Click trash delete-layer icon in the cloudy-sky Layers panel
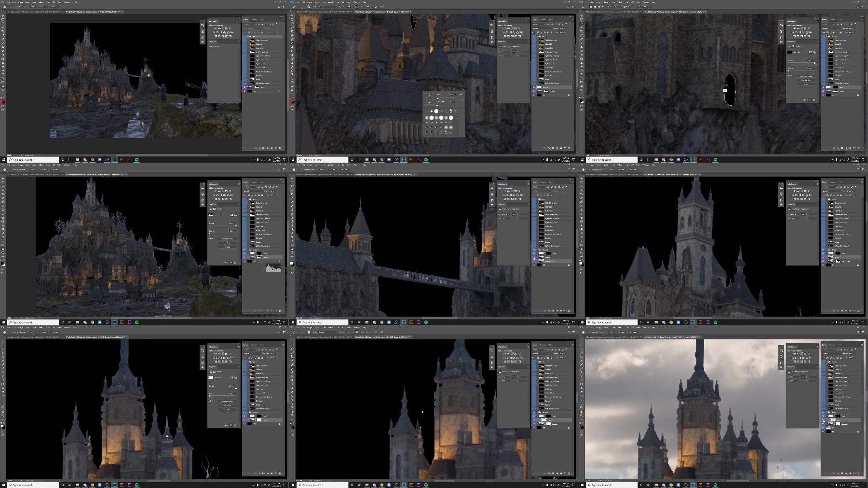 point(858,474)
